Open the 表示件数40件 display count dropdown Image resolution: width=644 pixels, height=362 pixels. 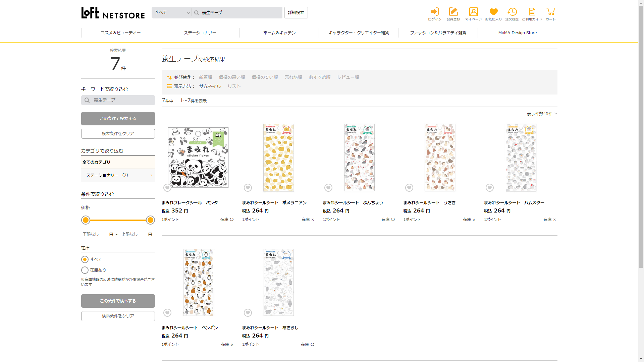542,114
